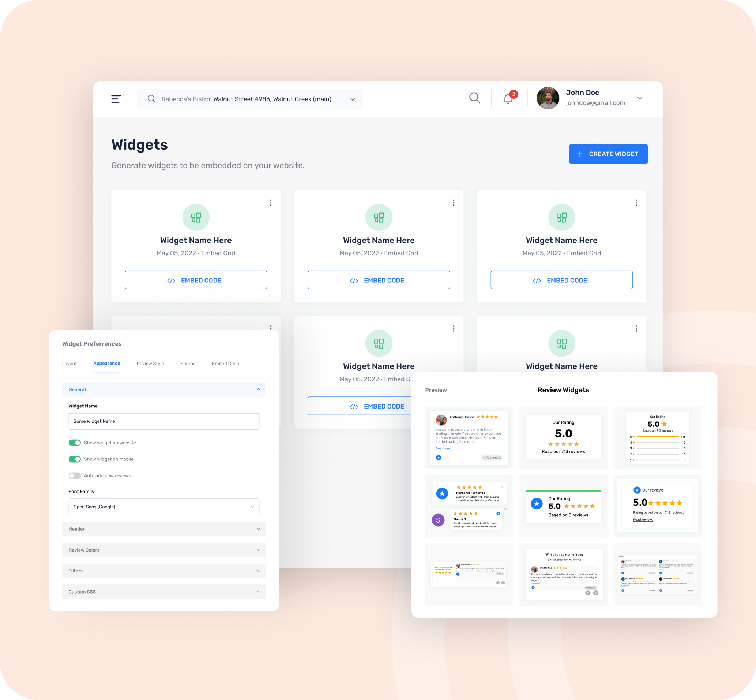Toggle Show widget on website switch
The width and height of the screenshot is (756, 700).
click(74, 443)
